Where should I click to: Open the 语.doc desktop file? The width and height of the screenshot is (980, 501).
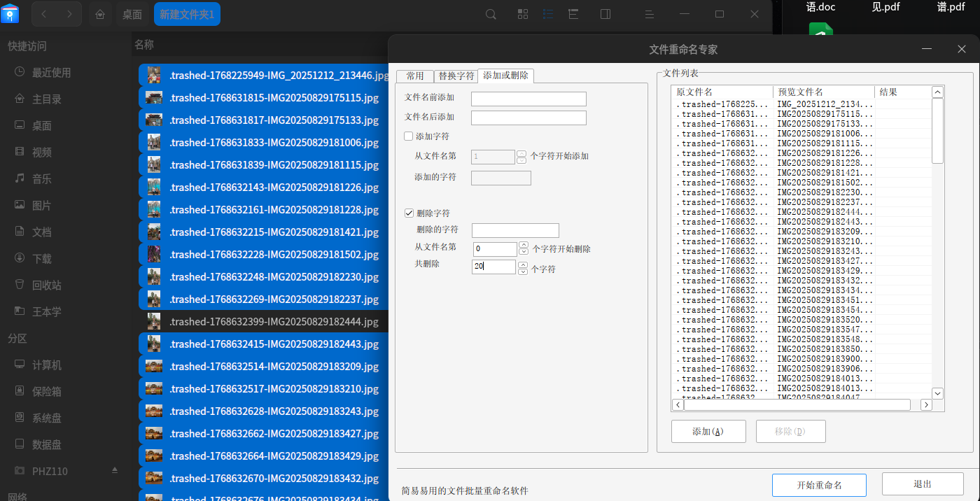pos(820,7)
